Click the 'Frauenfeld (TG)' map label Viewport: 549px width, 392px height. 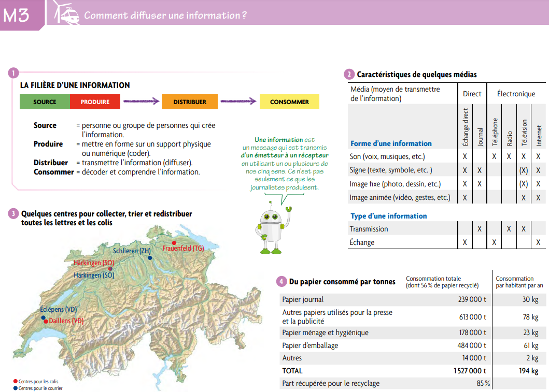(183, 248)
